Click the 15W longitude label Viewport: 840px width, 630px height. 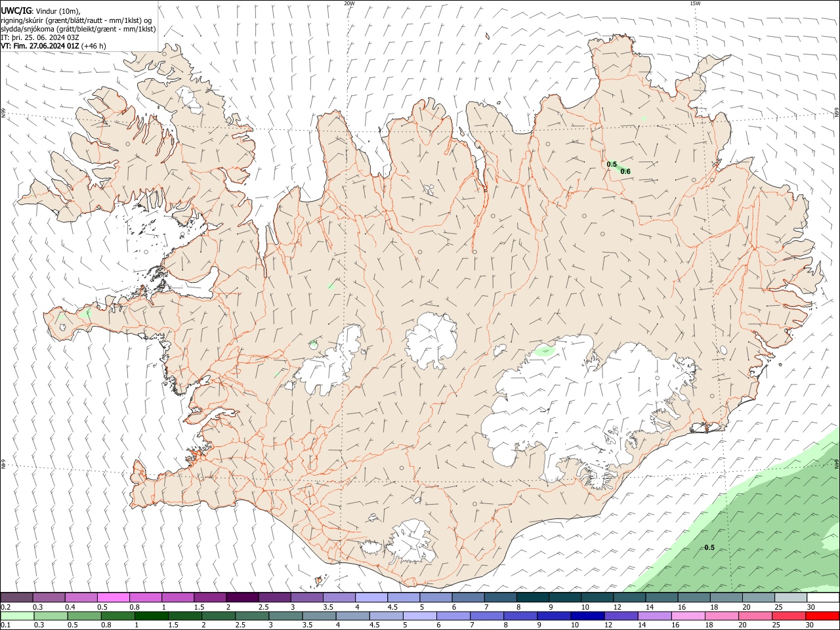click(695, 3)
